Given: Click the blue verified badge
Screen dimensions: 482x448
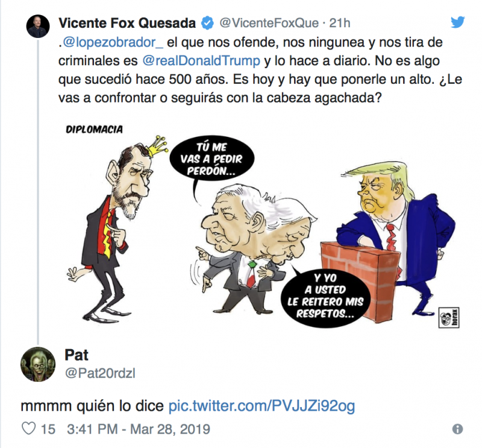Looking at the screenshot, I should 207,23.
